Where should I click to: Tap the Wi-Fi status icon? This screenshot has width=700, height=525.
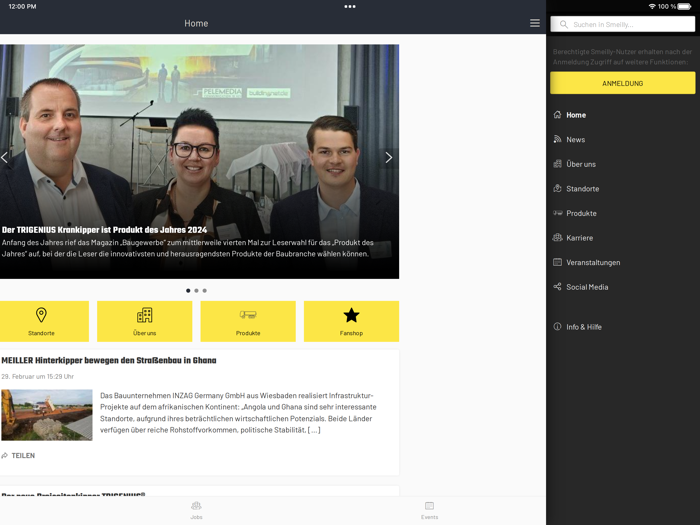click(652, 6)
